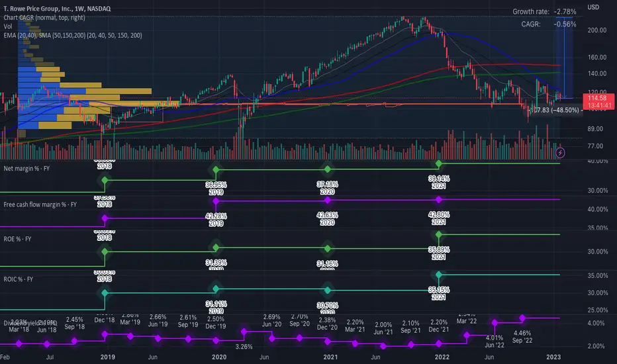Click the 36.95% 2019 net margin label

click(216, 188)
